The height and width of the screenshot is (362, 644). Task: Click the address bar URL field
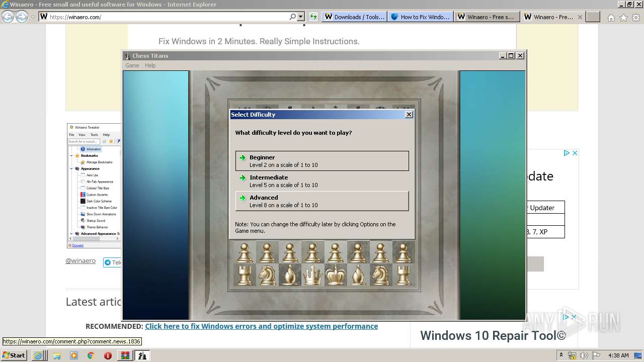pyautogui.click(x=169, y=17)
